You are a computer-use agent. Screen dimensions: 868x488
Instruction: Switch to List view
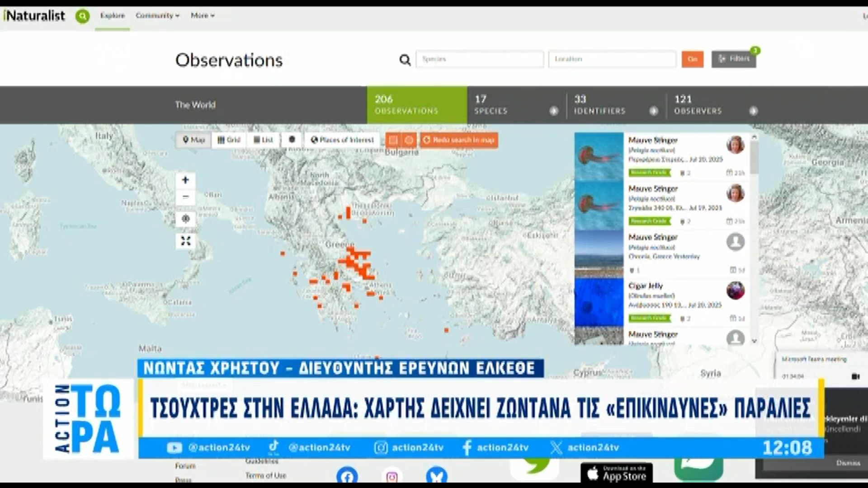click(x=263, y=140)
